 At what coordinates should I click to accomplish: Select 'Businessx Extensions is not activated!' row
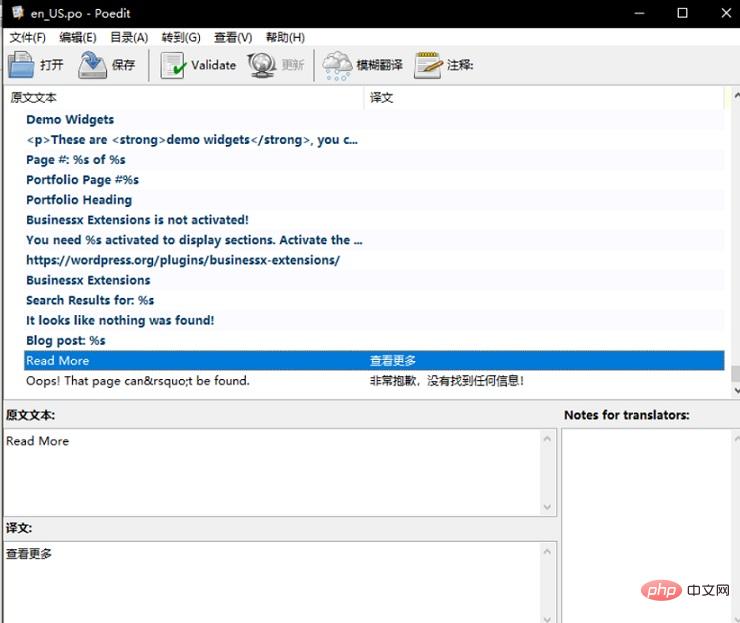374,220
